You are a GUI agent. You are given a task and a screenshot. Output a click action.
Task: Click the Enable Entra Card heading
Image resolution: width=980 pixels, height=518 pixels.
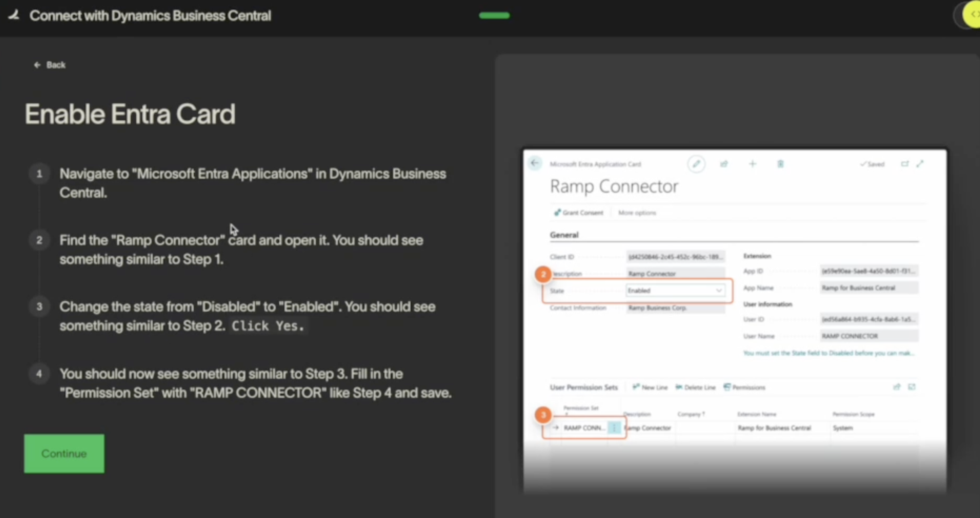(130, 114)
